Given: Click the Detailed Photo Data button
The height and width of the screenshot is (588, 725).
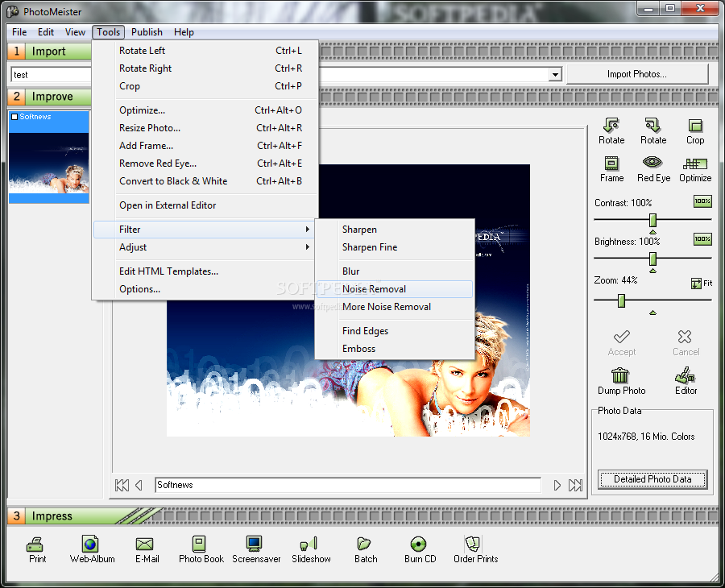Looking at the screenshot, I should click(652, 479).
